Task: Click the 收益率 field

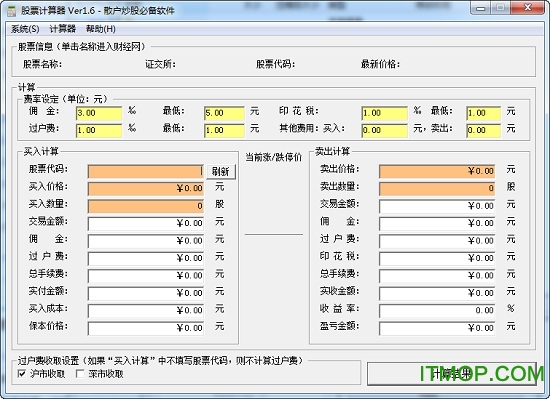Action: coord(437,311)
